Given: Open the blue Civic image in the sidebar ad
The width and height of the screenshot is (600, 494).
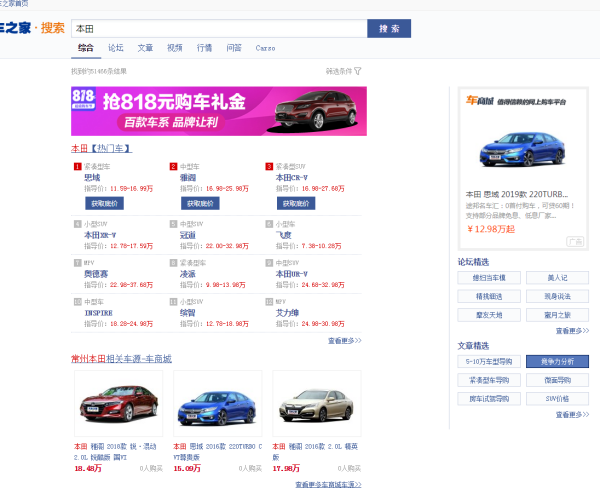Looking at the screenshot, I should (523, 149).
